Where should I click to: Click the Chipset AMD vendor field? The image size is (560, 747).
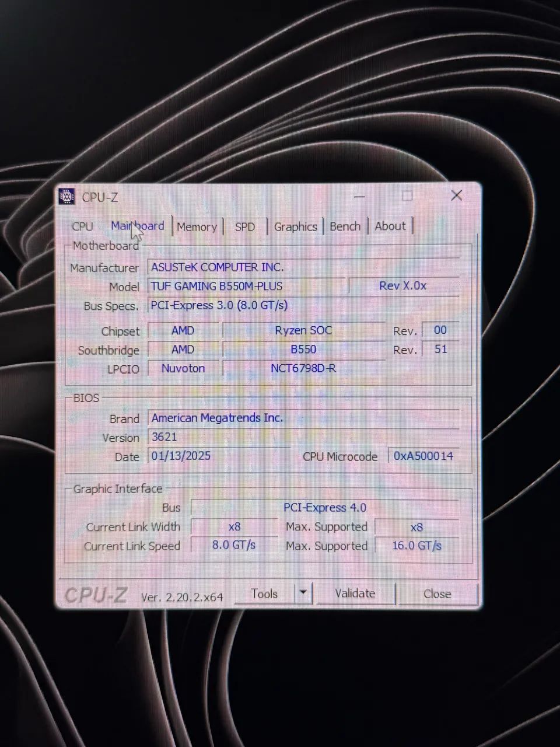(x=183, y=331)
